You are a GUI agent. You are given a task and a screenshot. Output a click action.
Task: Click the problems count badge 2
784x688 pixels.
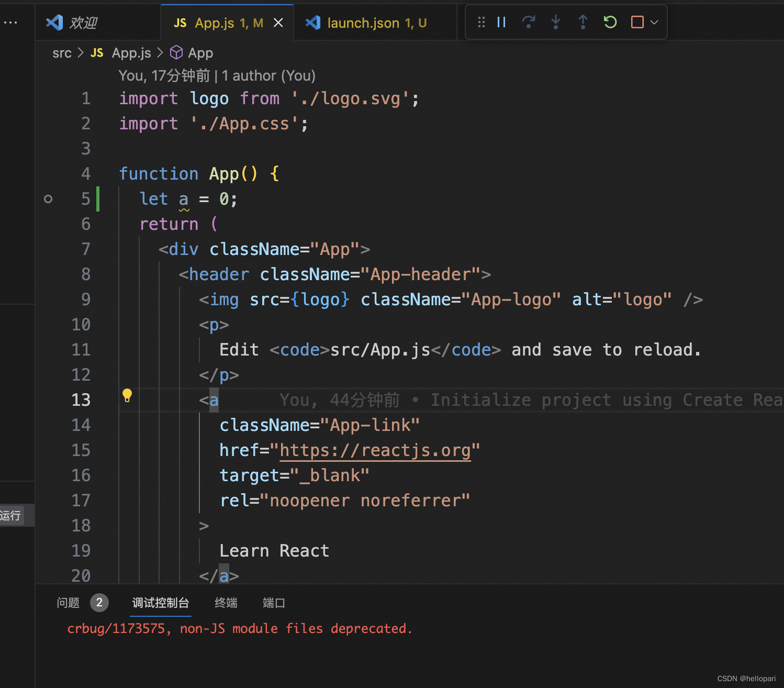click(x=99, y=603)
